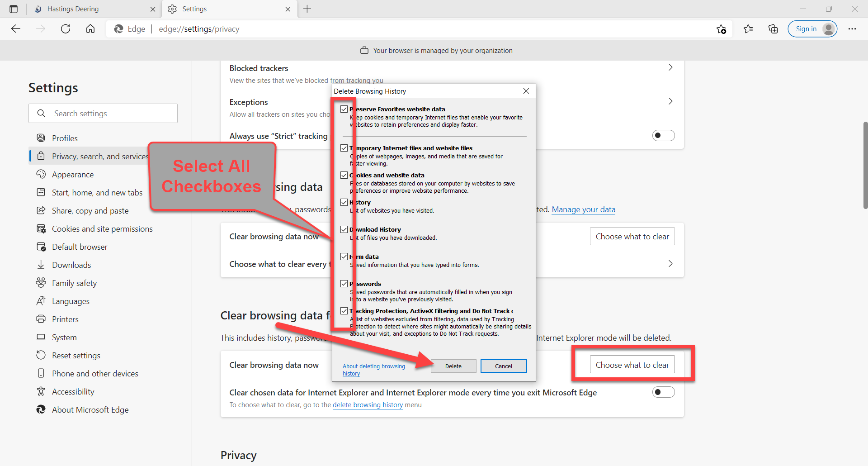
Task: Close the Hastings Deering tab
Action: (x=153, y=9)
